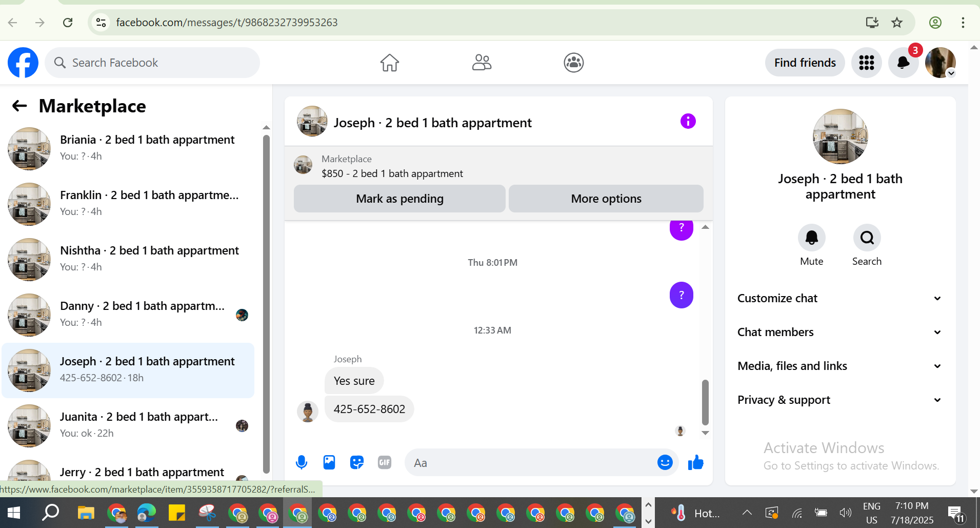Screen dimensions: 980x528
Task: Click the browser address bar URL
Action: pyautogui.click(x=227, y=23)
